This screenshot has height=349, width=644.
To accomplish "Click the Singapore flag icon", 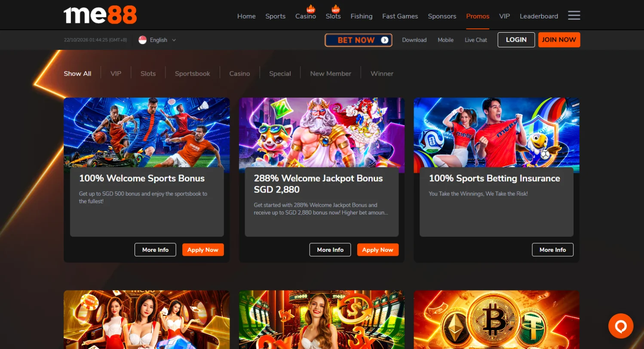I will 143,40.
